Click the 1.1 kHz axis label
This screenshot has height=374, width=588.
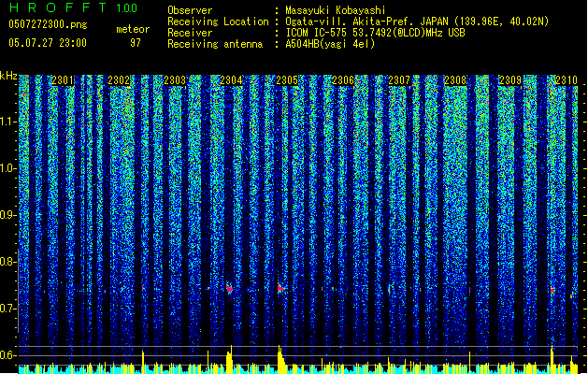8,122
